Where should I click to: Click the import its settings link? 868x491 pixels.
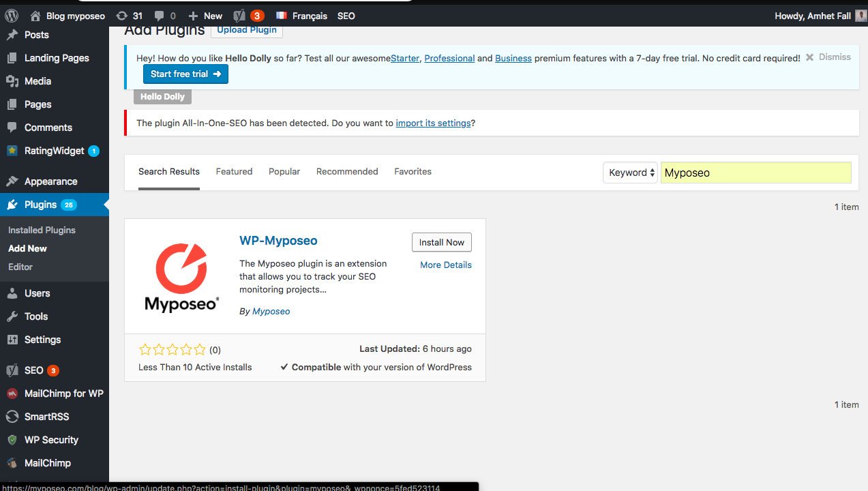[x=434, y=123]
